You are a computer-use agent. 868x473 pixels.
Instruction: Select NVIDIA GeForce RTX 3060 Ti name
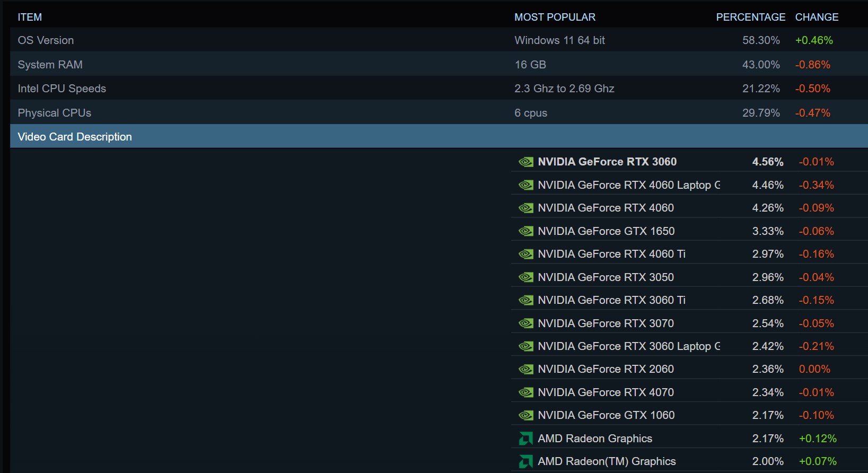tap(611, 300)
